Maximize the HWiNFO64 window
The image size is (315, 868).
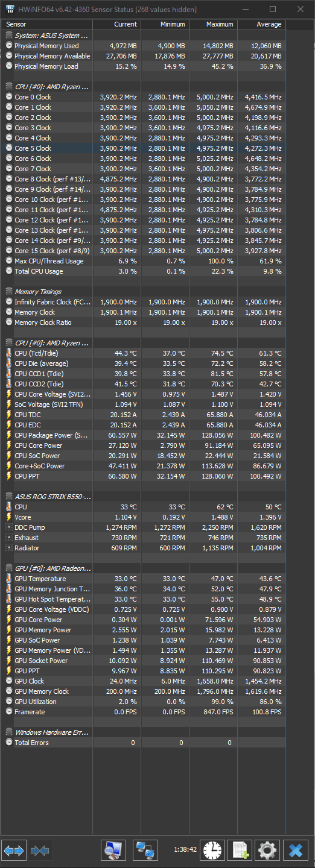click(273, 9)
